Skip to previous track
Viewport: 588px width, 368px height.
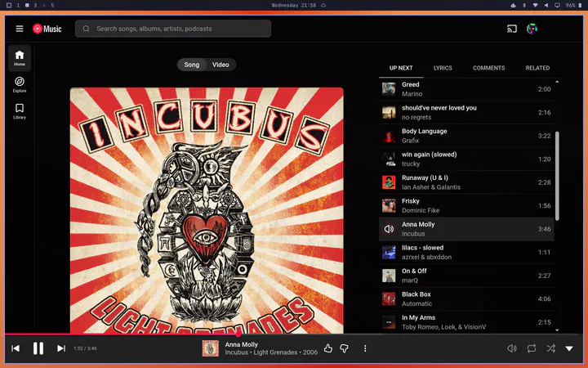16,348
